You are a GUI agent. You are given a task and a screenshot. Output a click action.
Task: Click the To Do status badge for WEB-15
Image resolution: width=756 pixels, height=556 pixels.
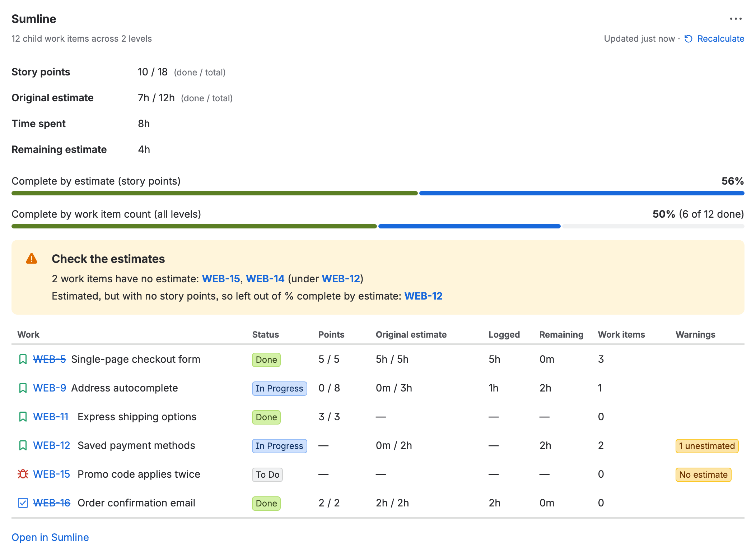point(267,474)
